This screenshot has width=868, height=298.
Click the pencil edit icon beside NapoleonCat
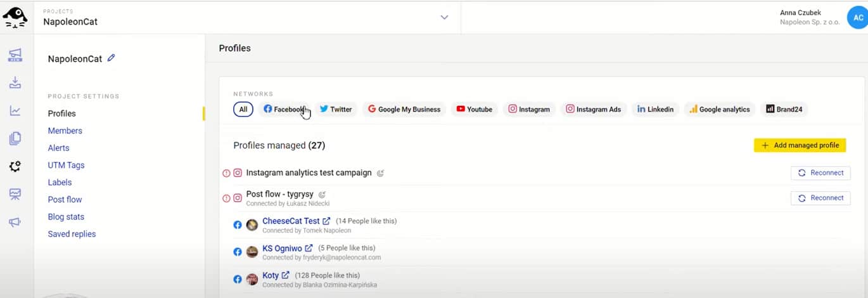112,58
